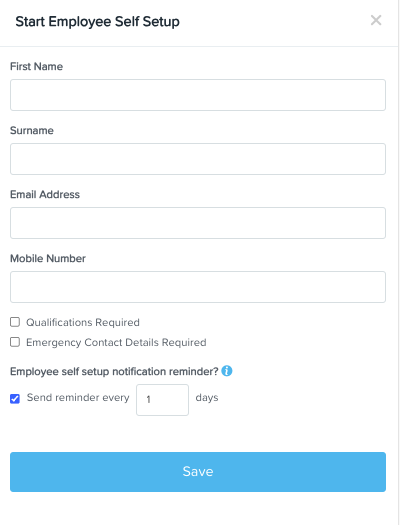
Task: Click the Save button
Action: click(x=198, y=472)
